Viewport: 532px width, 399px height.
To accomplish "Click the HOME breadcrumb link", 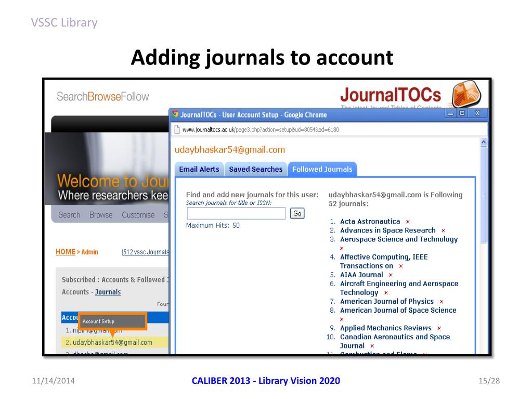I will (66, 252).
